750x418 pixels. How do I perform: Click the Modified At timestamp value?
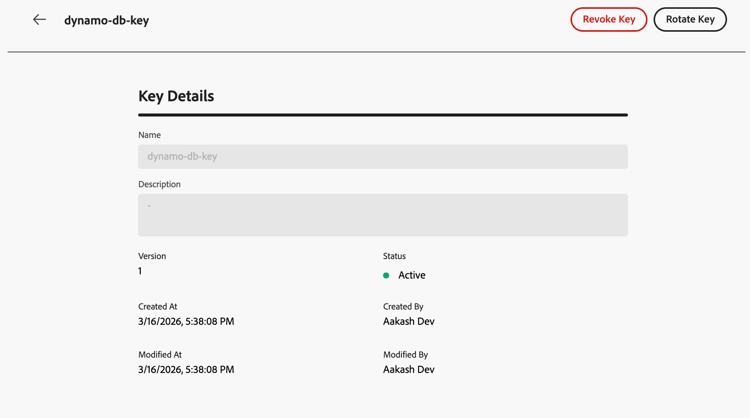[186, 369]
